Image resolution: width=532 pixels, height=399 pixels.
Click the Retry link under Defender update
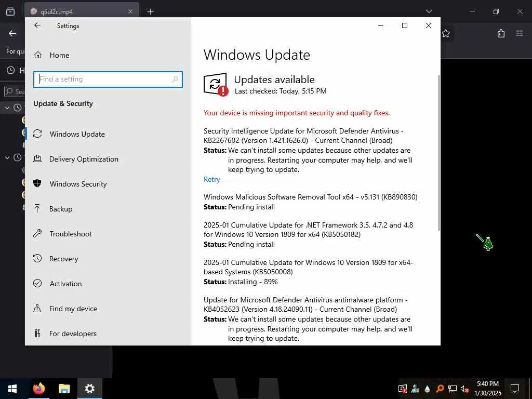212,179
